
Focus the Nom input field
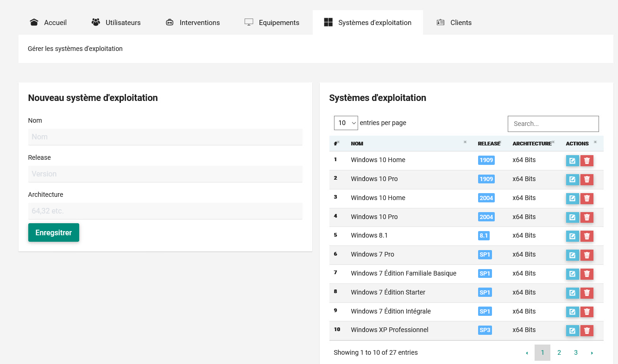tap(165, 137)
